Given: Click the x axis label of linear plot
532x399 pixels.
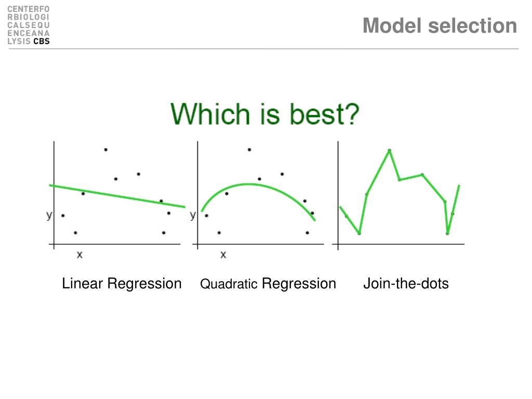Looking at the screenshot, I should tap(79, 255).
